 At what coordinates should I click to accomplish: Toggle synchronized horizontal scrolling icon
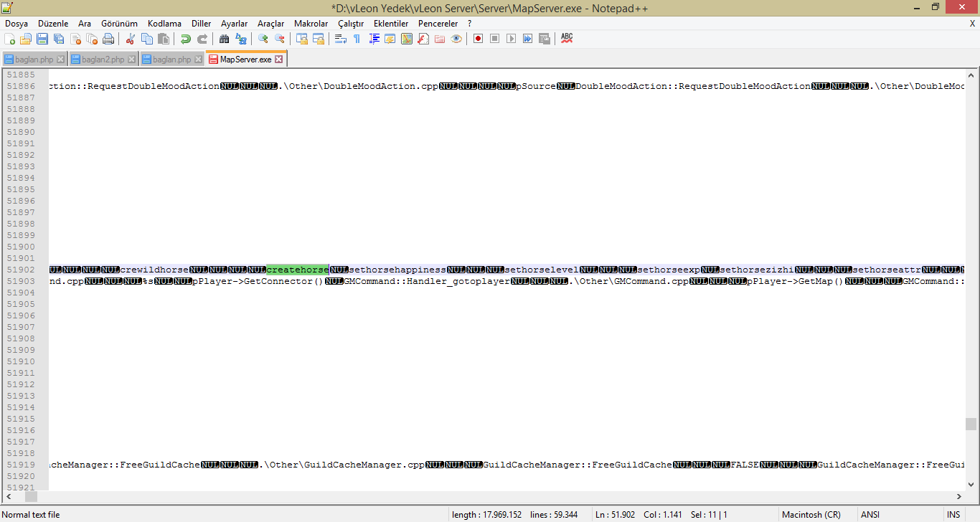point(319,39)
